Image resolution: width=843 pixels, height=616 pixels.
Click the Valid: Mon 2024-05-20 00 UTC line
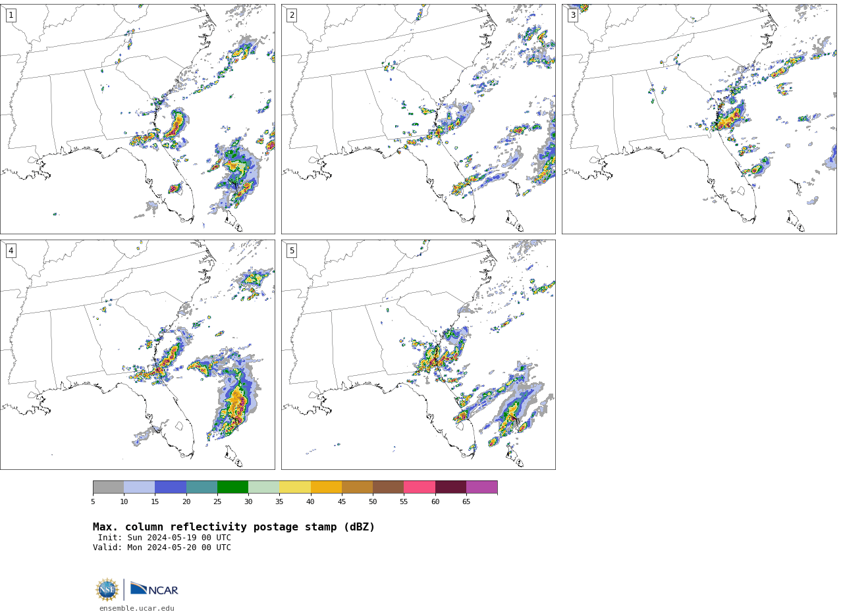pos(162,548)
